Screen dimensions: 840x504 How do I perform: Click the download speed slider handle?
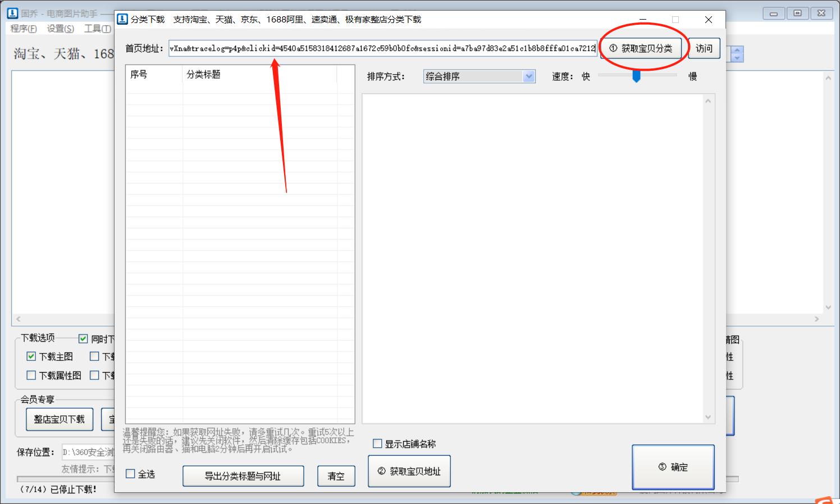[x=636, y=76]
